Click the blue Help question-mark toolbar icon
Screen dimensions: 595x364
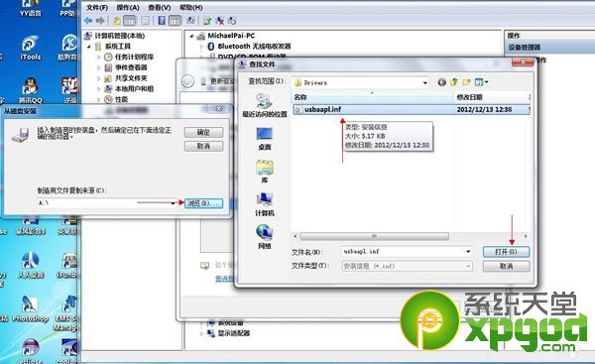click(162, 21)
